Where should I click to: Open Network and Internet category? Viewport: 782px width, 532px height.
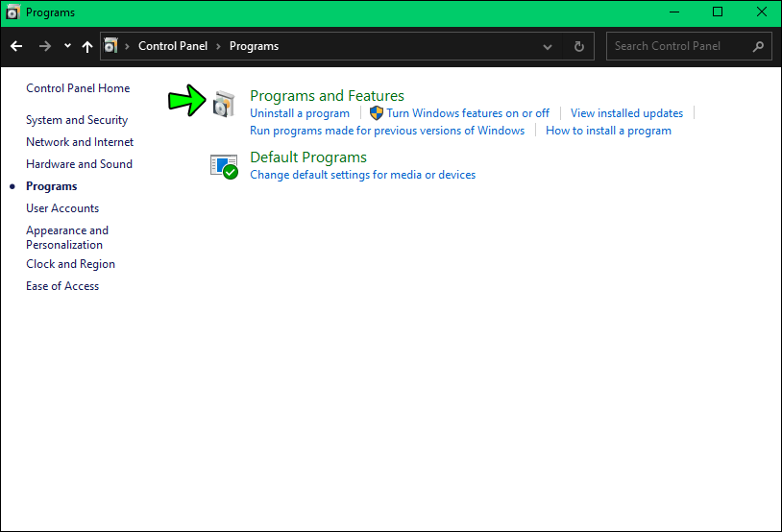[80, 142]
